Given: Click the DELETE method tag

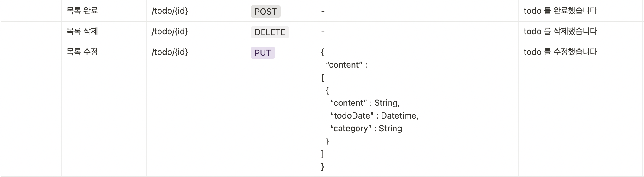Looking at the screenshot, I should click(270, 32).
